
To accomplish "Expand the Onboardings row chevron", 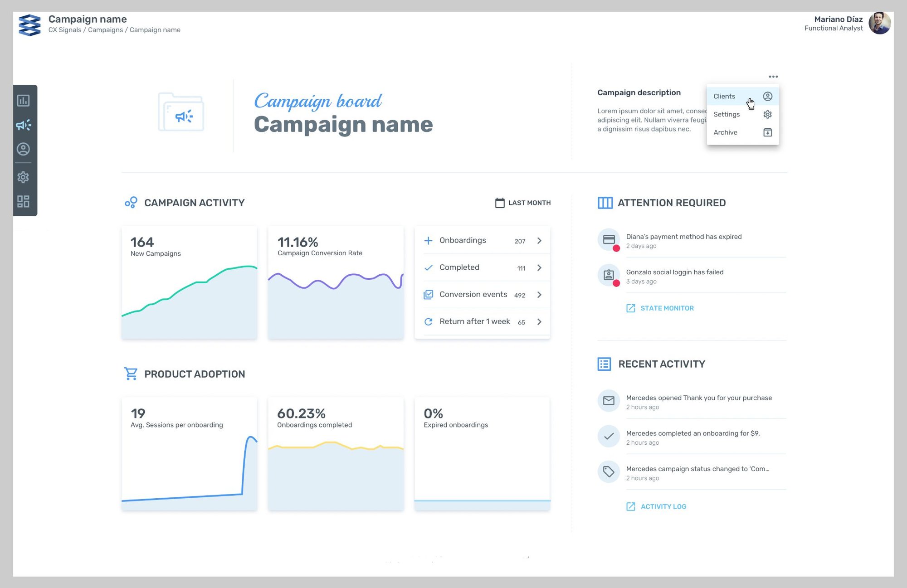I will (539, 241).
